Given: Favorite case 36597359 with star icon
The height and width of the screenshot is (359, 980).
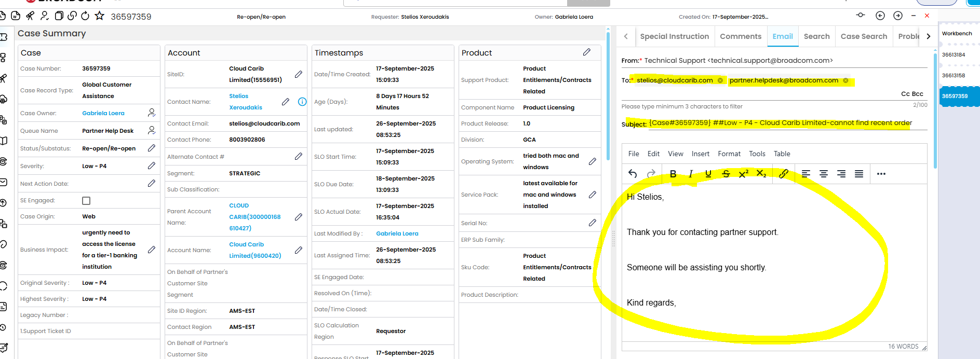Looking at the screenshot, I should coord(99,16).
